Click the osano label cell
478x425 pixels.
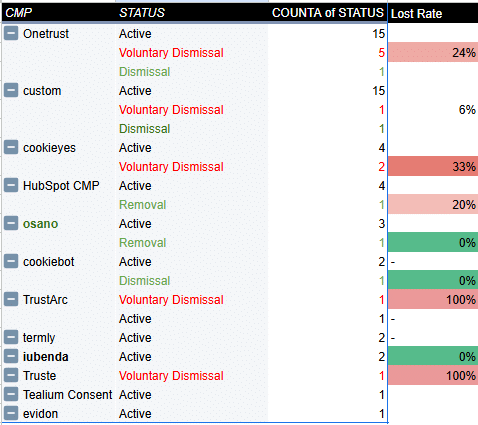(x=40, y=224)
